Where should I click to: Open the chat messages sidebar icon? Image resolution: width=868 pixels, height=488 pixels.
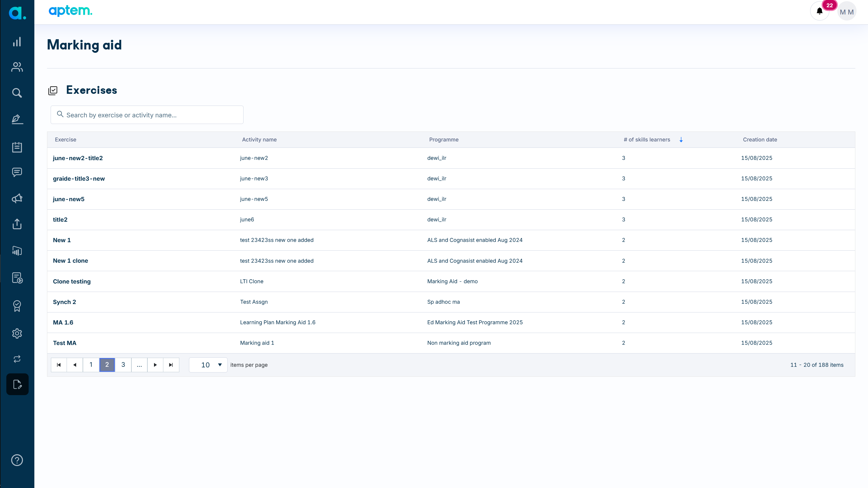(17, 172)
